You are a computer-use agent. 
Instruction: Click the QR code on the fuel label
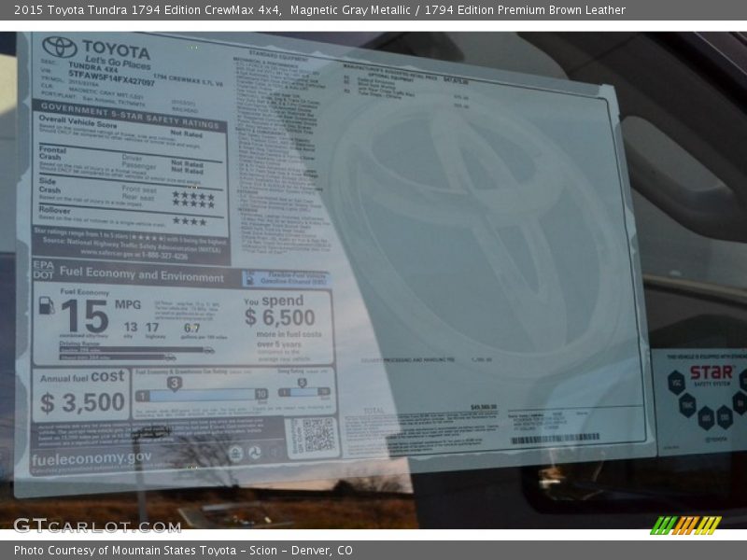tap(318, 435)
